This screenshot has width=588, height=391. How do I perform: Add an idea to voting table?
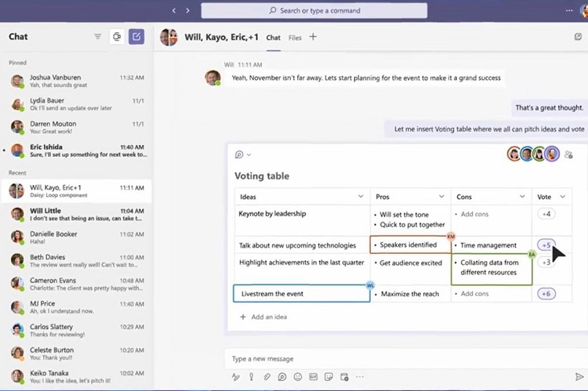(x=263, y=317)
